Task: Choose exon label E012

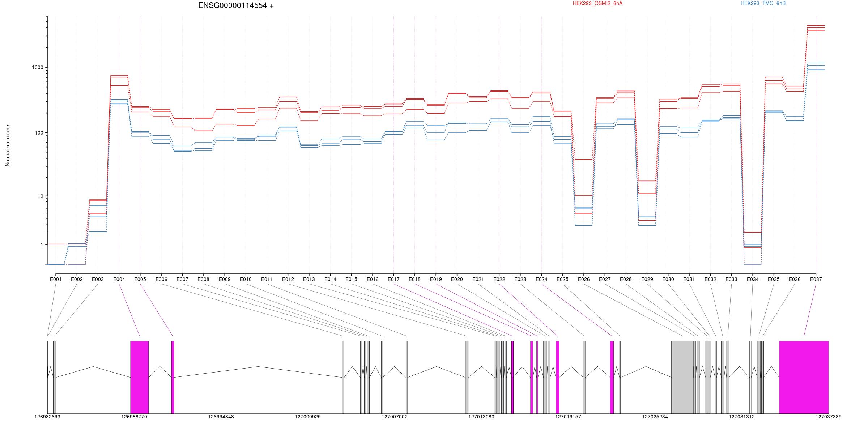Action: point(288,279)
